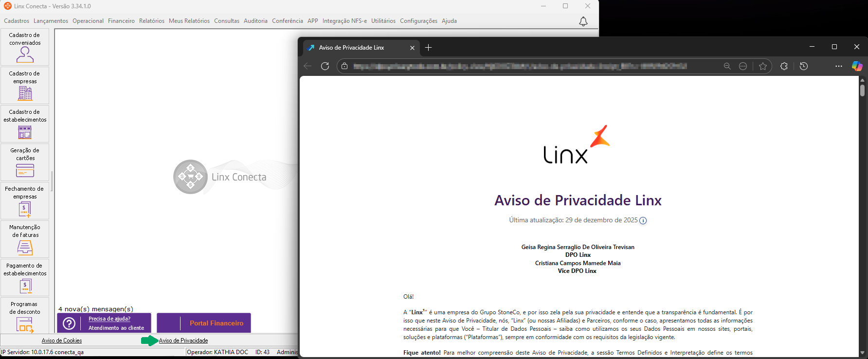Viewport: 868px width, 359px height.
Task: Open the Aviso de Cookies link
Action: tap(62, 341)
